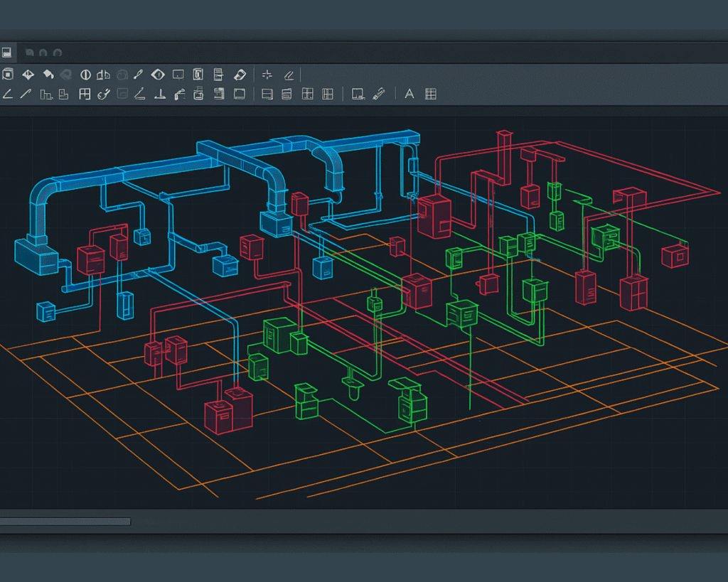Select the text tool marked A
The image size is (728, 582).
click(409, 94)
